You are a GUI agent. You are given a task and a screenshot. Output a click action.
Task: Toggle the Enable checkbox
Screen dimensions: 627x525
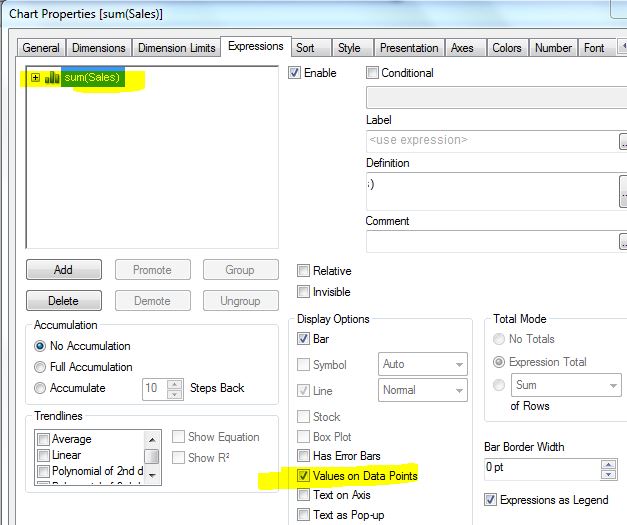click(x=294, y=73)
